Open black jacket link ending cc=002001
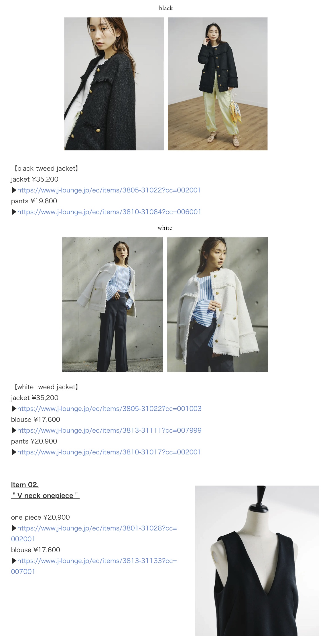 pyautogui.click(x=109, y=190)
